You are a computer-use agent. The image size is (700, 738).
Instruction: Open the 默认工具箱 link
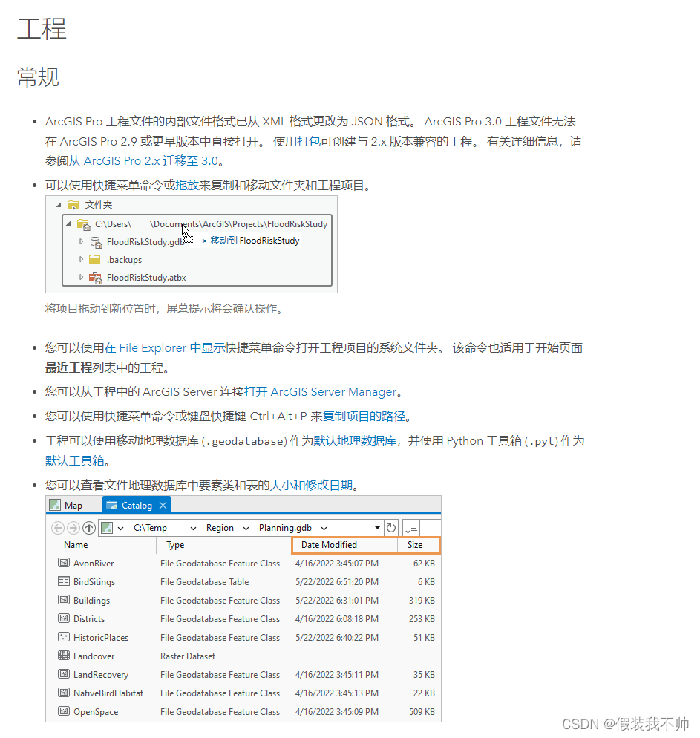coord(75,460)
